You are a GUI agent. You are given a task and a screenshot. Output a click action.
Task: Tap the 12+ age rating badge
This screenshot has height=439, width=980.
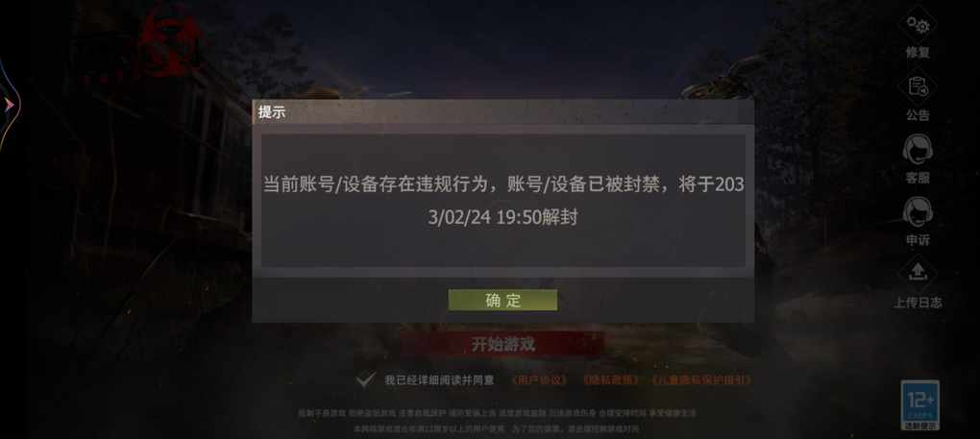tap(920, 404)
